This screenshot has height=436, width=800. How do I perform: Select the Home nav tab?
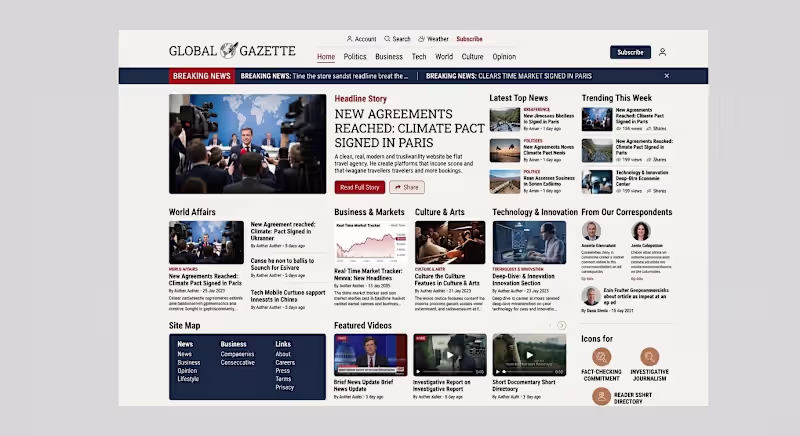(326, 57)
